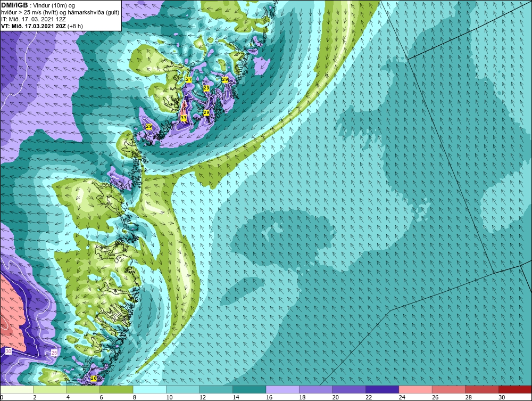Select the above 30 m/s dark red swatch
Screen dimensions: 532x401
click(516, 389)
